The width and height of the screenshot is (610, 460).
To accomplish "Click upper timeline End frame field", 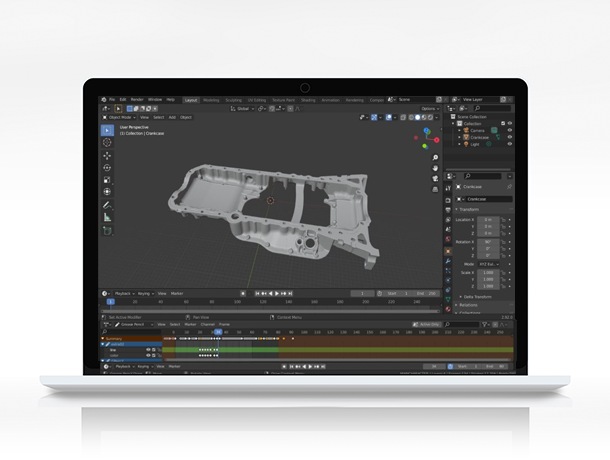I will pyautogui.click(x=426, y=293).
